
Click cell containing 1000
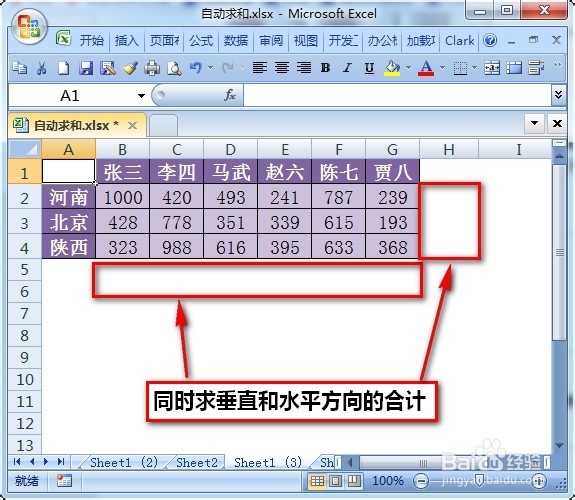[x=123, y=197]
